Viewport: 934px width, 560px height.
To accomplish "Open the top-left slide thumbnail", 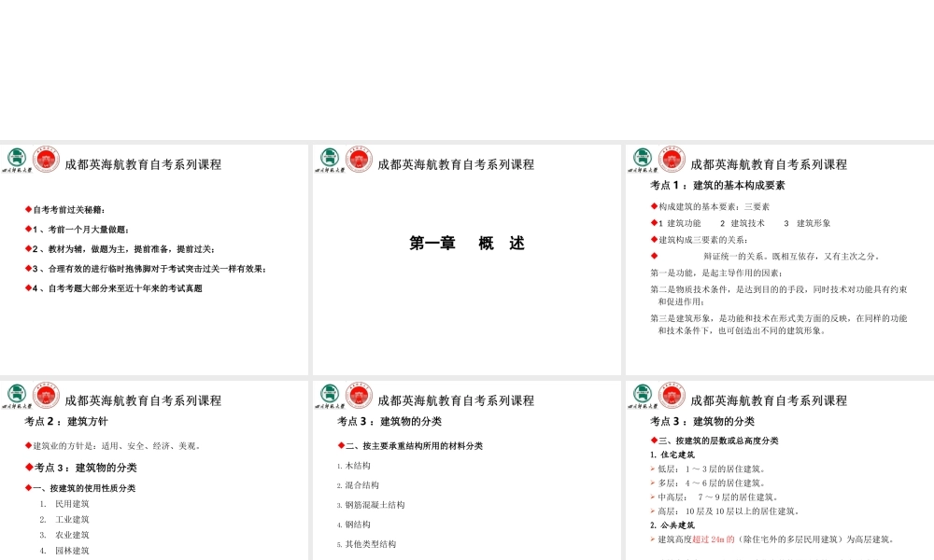I will (154, 257).
